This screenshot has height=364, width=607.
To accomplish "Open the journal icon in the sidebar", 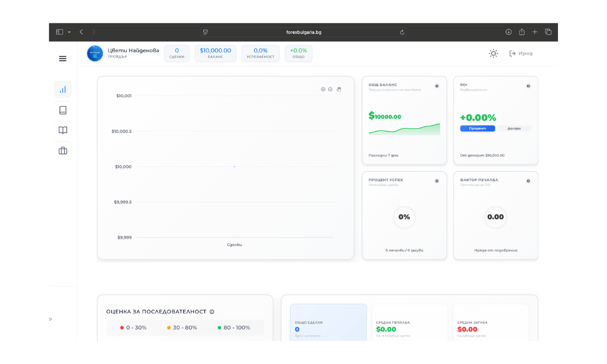I will tap(63, 110).
